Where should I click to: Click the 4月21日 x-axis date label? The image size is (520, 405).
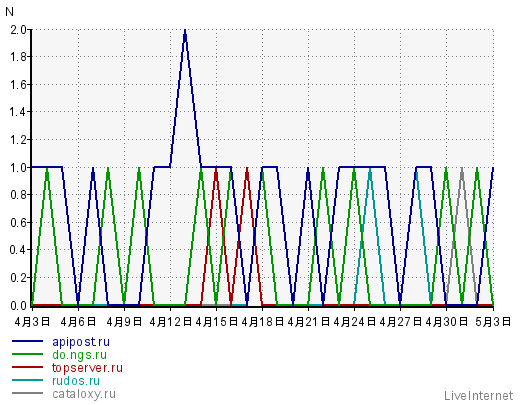(308, 322)
